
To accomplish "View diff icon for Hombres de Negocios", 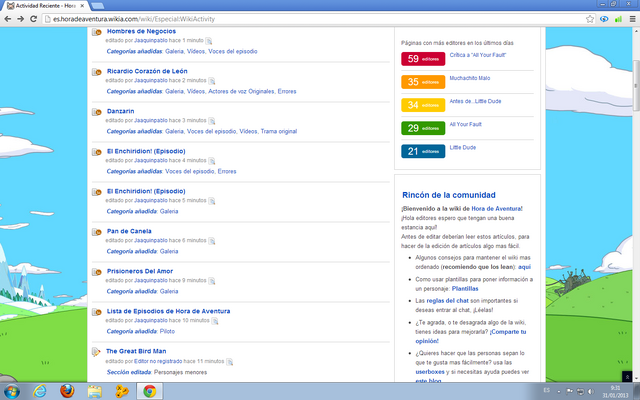I will pyautogui.click(x=209, y=41).
